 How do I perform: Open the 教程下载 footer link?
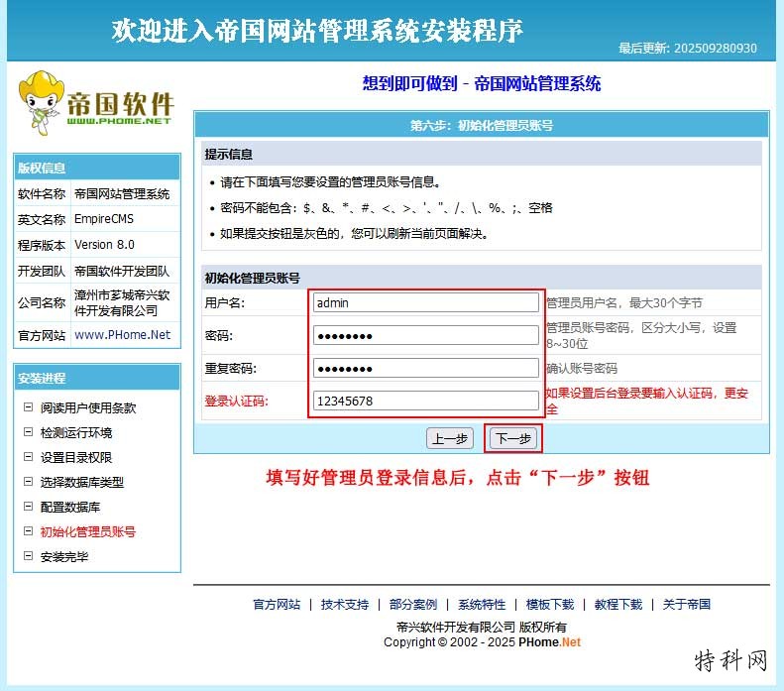click(618, 605)
